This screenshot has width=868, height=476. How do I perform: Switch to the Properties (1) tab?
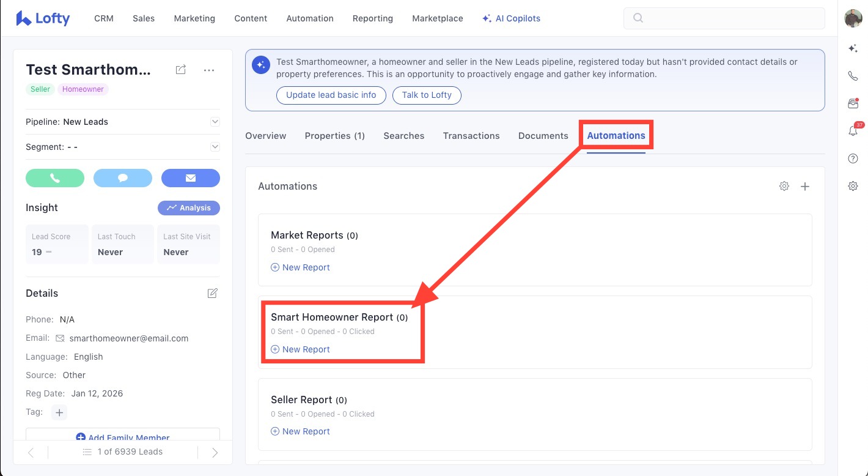coord(334,136)
